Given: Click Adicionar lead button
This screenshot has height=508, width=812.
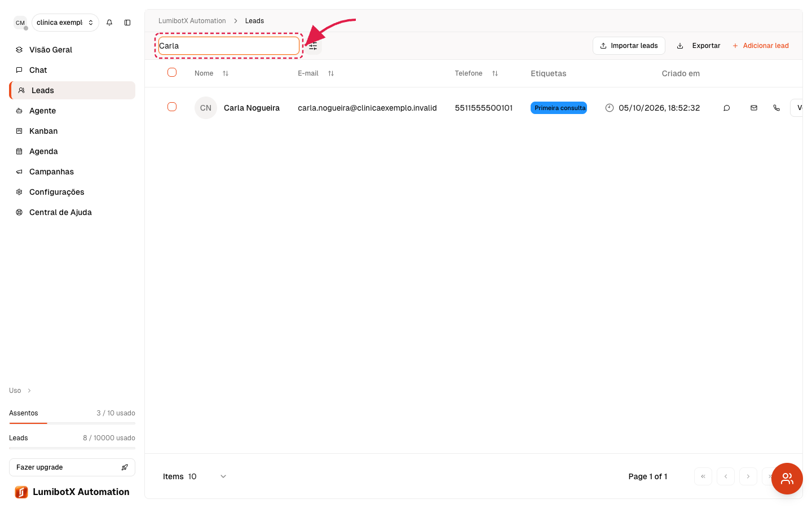Looking at the screenshot, I should [x=760, y=46].
